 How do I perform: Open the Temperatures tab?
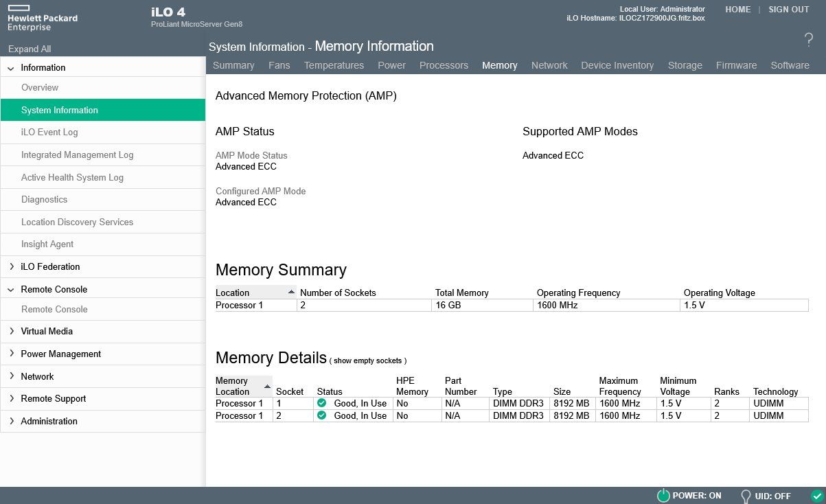coord(334,65)
